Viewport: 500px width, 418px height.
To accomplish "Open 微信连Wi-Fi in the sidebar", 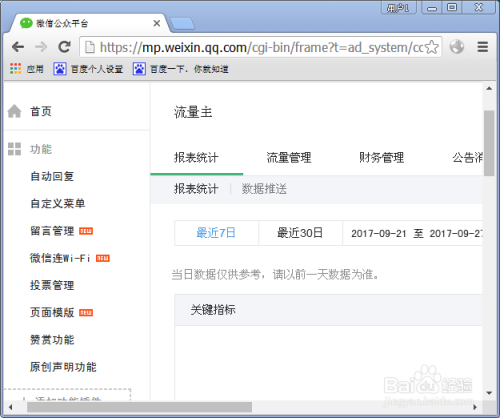I will (60, 258).
